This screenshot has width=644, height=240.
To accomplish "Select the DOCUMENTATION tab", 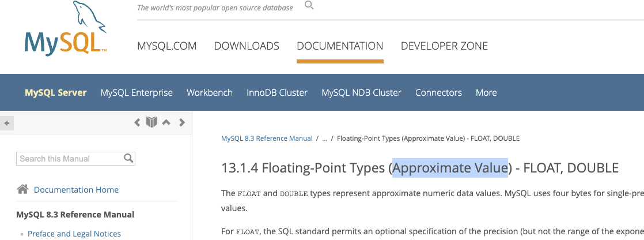I will (340, 46).
